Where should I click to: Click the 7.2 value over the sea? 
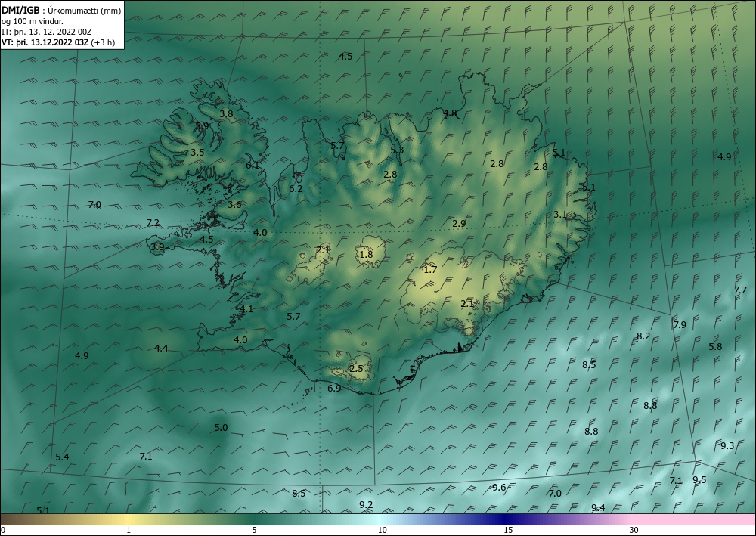153,223
